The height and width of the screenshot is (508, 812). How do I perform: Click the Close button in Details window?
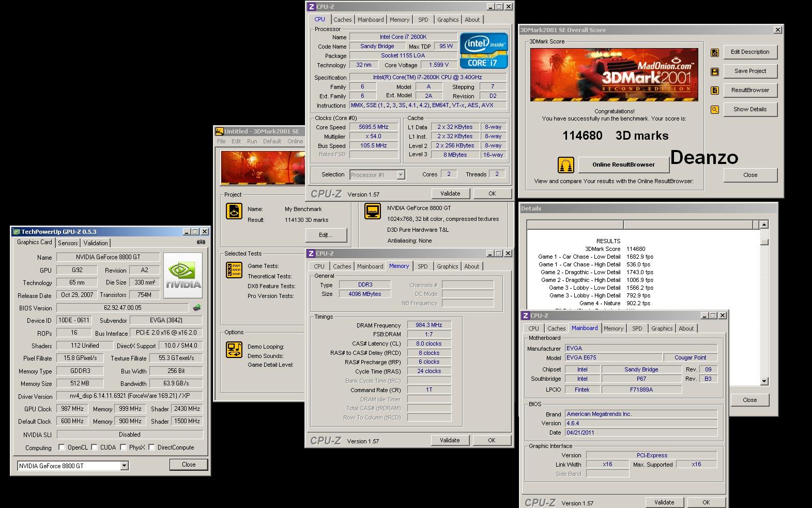749,400
